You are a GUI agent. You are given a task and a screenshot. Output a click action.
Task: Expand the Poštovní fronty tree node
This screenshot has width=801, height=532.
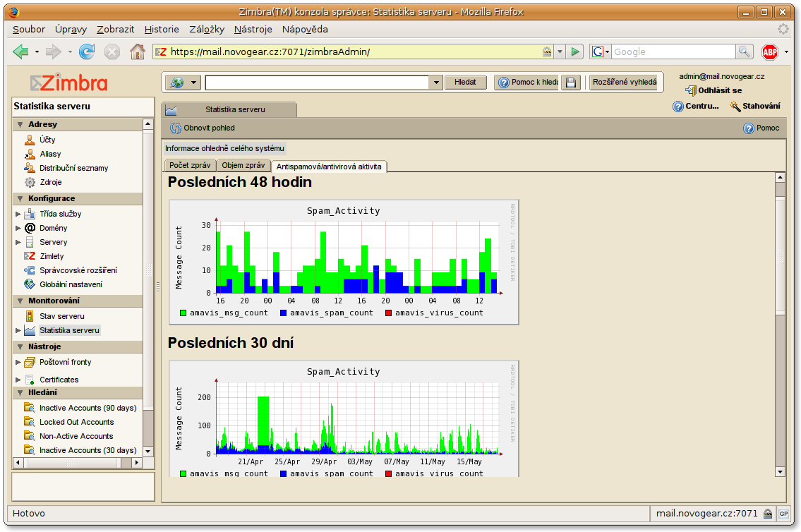[18, 363]
